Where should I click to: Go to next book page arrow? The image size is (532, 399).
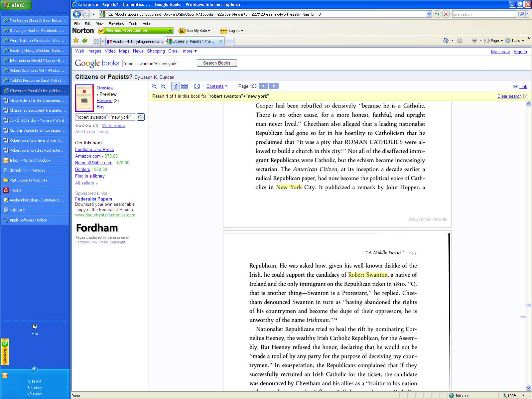pyautogui.click(x=274, y=86)
